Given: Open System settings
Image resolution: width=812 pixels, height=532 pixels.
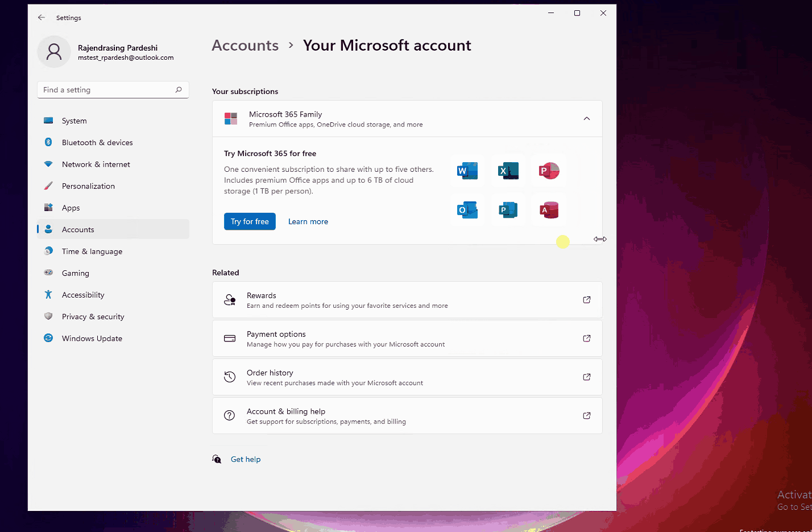Looking at the screenshot, I should (x=113, y=121).
